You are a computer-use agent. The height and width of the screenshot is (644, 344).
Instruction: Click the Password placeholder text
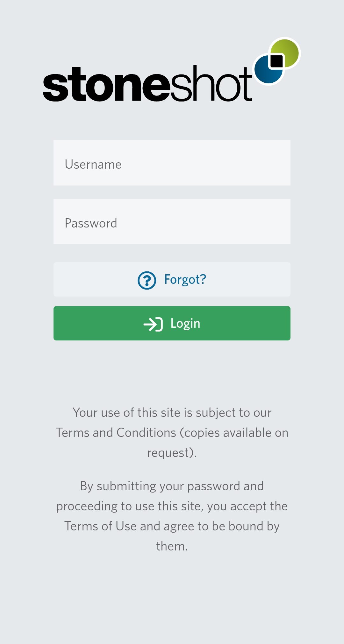(x=91, y=223)
